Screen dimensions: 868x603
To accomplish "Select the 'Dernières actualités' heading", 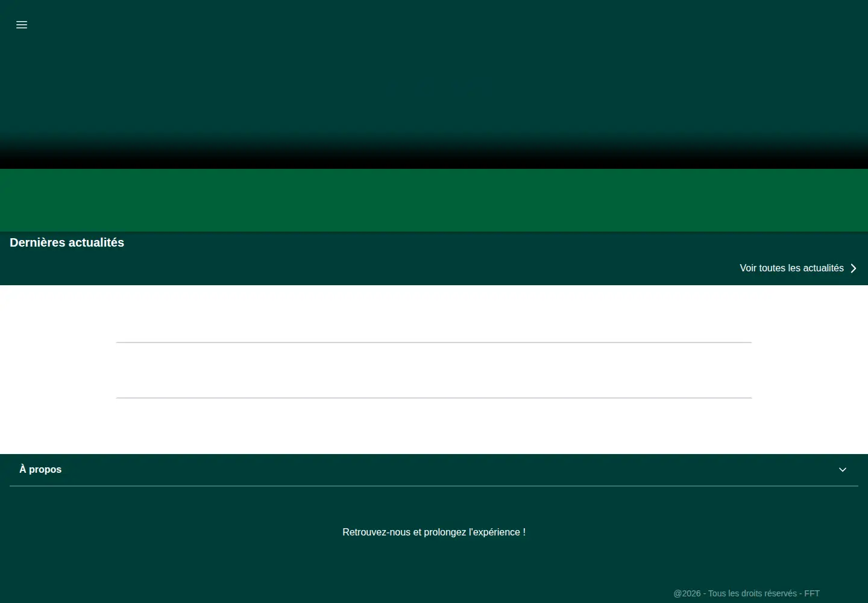I will point(67,242).
